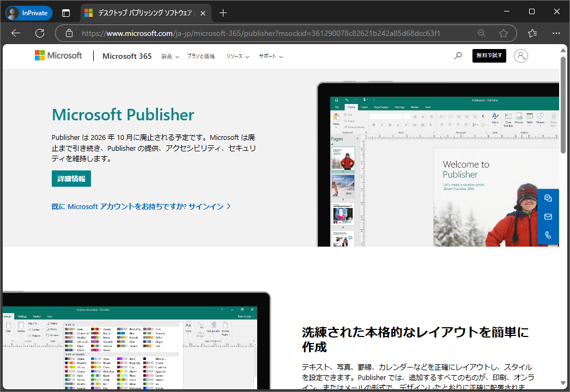Expand the サポート dropdown menu

tap(271, 56)
